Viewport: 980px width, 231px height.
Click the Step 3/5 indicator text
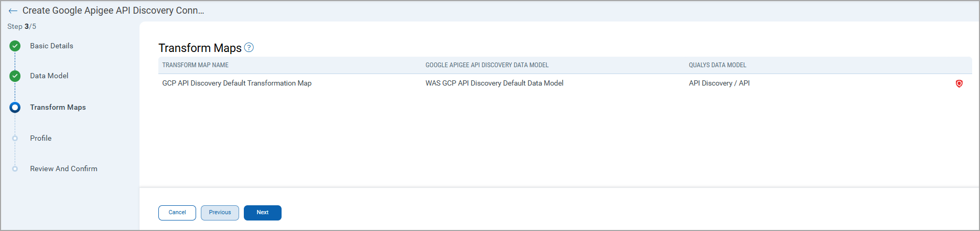(x=21, y=26)
